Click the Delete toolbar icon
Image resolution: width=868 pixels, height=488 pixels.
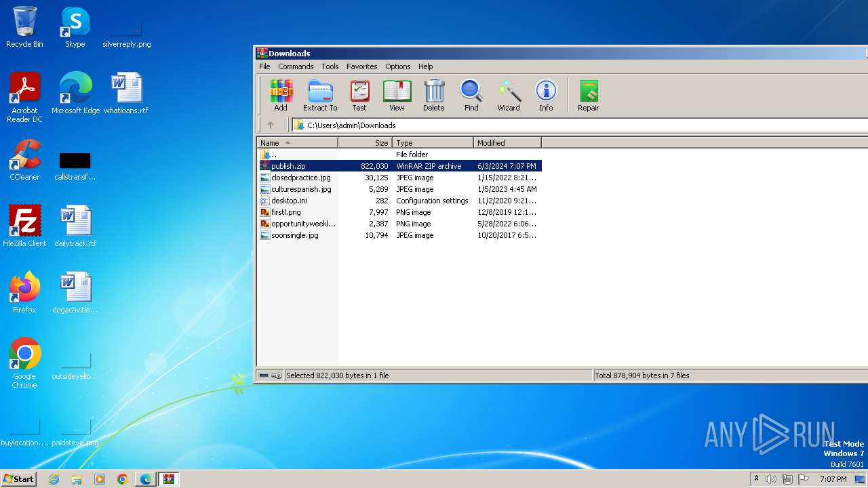point(434,96)
